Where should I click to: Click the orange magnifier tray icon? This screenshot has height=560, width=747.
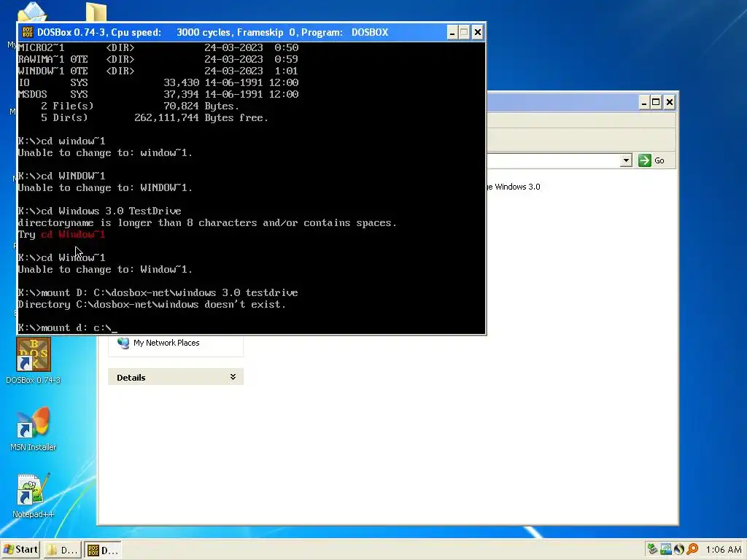pos(692,549)
